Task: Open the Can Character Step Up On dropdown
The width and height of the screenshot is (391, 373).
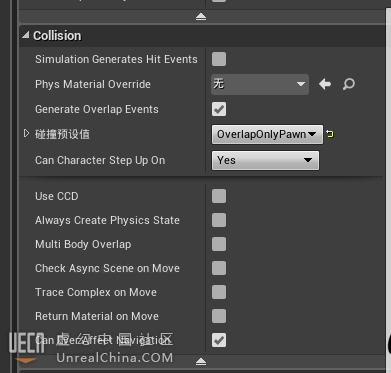Action: (x=265, y=160)
